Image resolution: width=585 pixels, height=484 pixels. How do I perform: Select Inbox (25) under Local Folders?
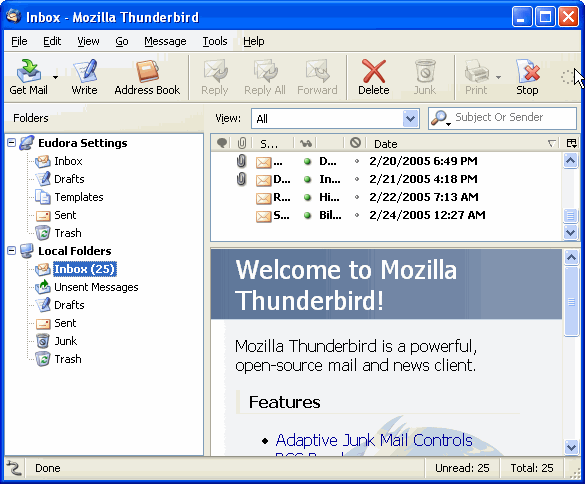pyautogui.click(x=85, y=269)
